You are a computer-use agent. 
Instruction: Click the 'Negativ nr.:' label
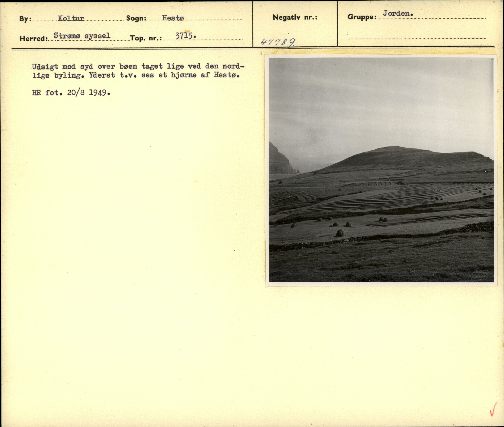tap(295, 17)
